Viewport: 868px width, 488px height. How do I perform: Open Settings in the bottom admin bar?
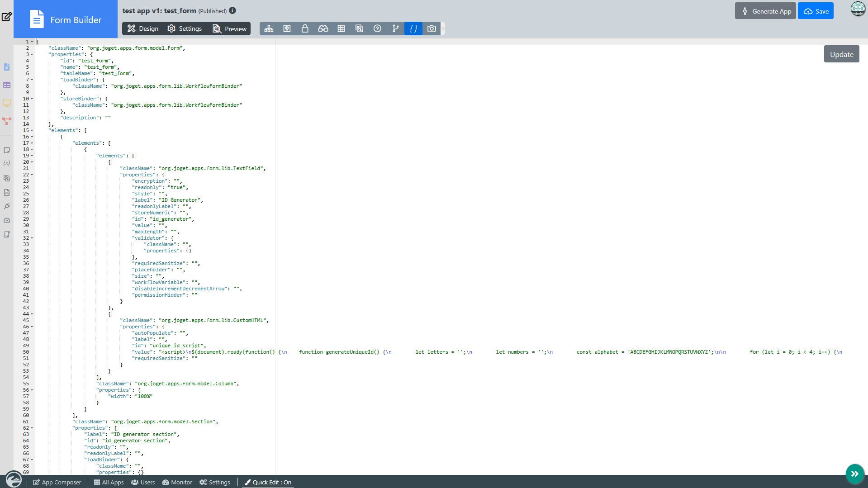(215, 482)
